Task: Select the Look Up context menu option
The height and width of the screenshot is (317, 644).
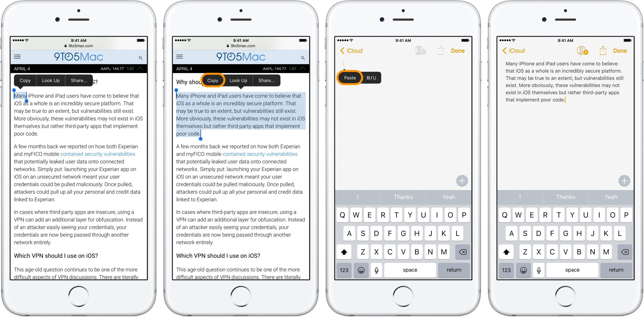Action: point(50,81)
